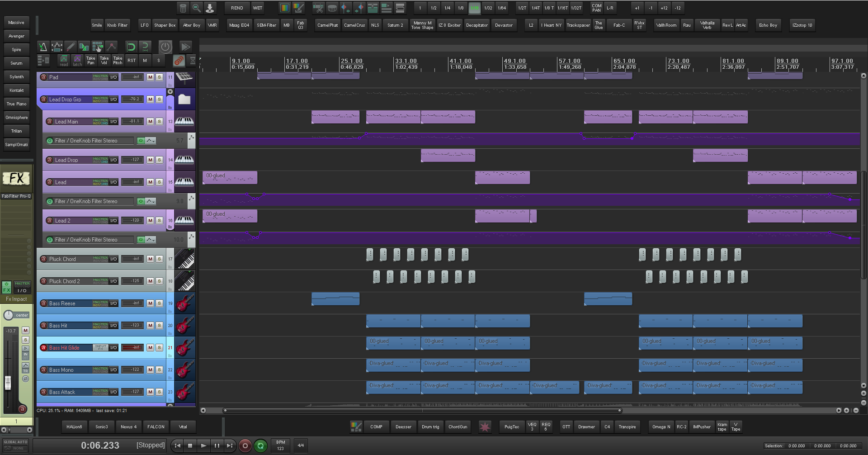868x455 pixels.
Task: Click the transport play button
Action: point(203,446)
